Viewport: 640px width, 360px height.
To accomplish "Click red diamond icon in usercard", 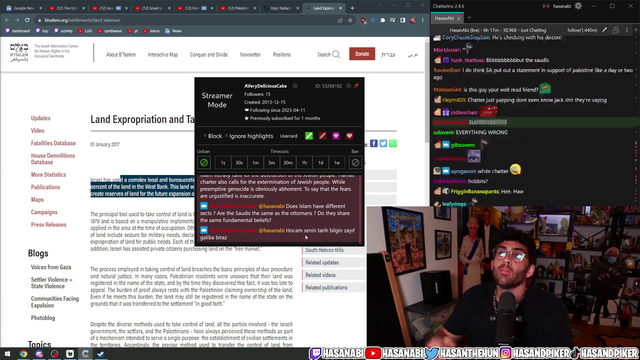I will pos(349,136).
